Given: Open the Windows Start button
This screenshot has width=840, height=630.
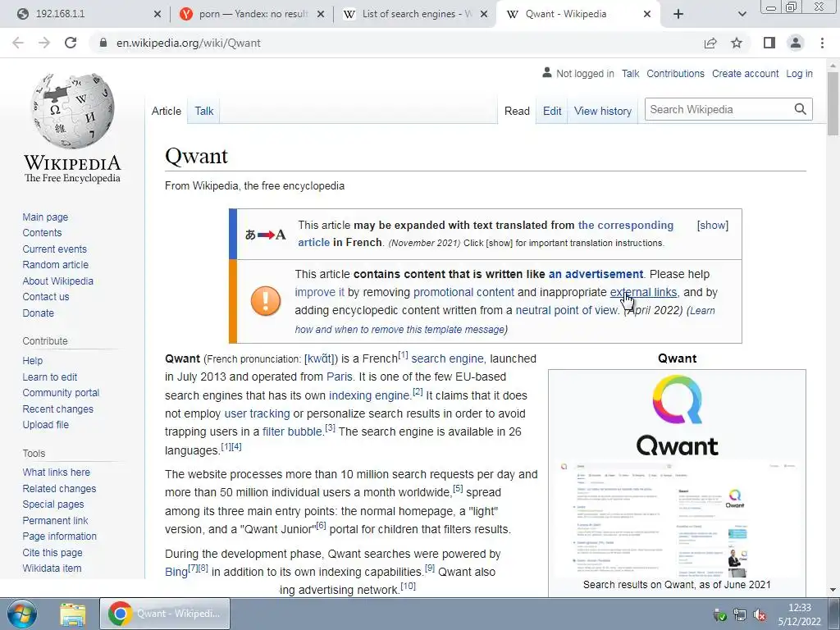Looking at the screenshot, I should pyautogui.click(x=21, y=614).
